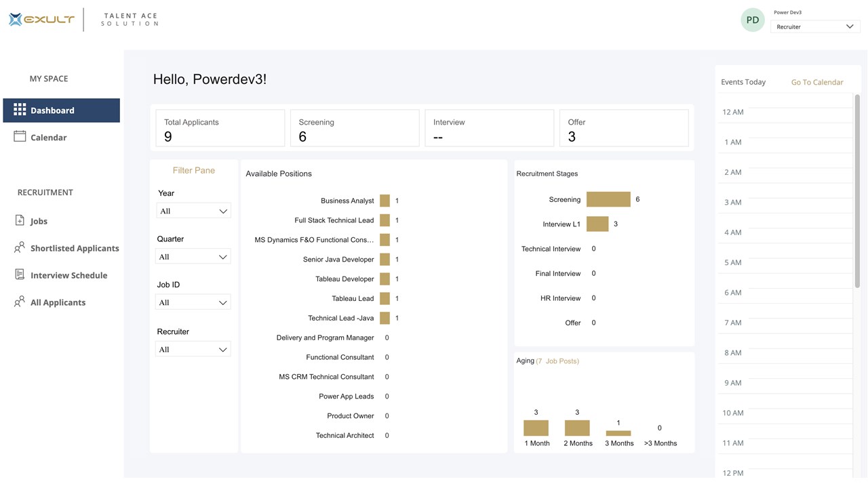Click the All Applicants person icon
This screenshot has width=868, height=488.
[x=20, y=302]
